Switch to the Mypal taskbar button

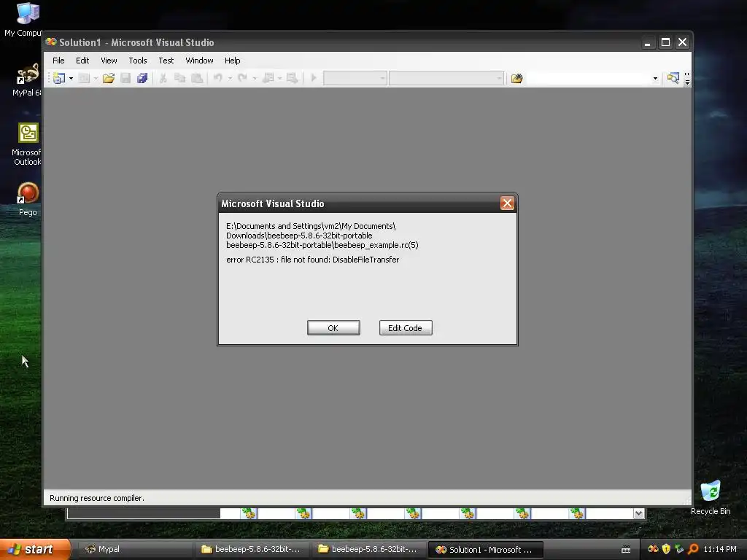136,550
